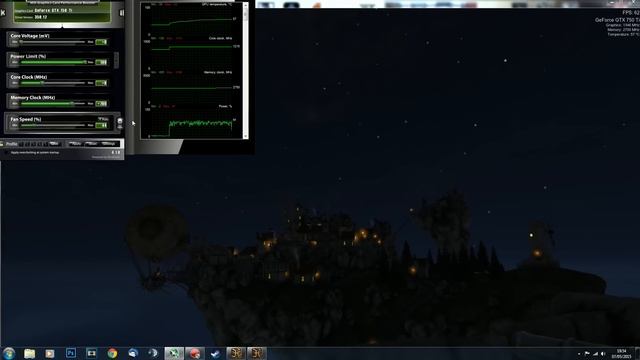Enable Apply overclocking at system startup

pyautogui.click(x=7, y=153)
